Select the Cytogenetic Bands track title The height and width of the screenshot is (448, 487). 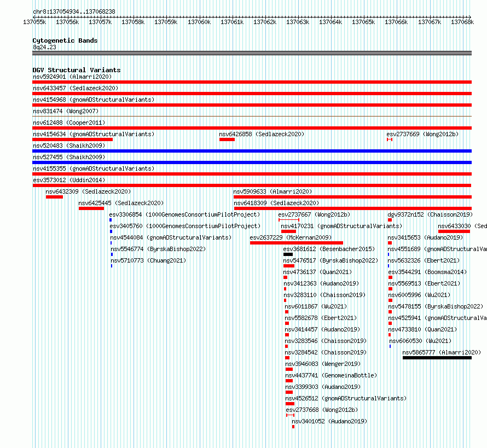65,40
